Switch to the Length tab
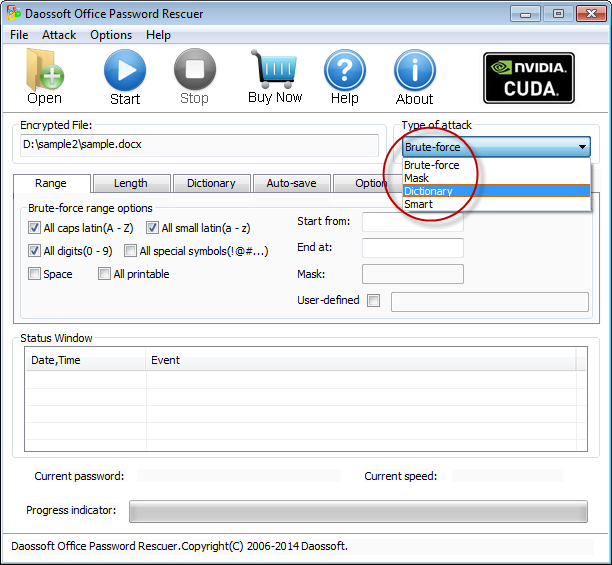612x565 pixels. click(x=132, y=183)
